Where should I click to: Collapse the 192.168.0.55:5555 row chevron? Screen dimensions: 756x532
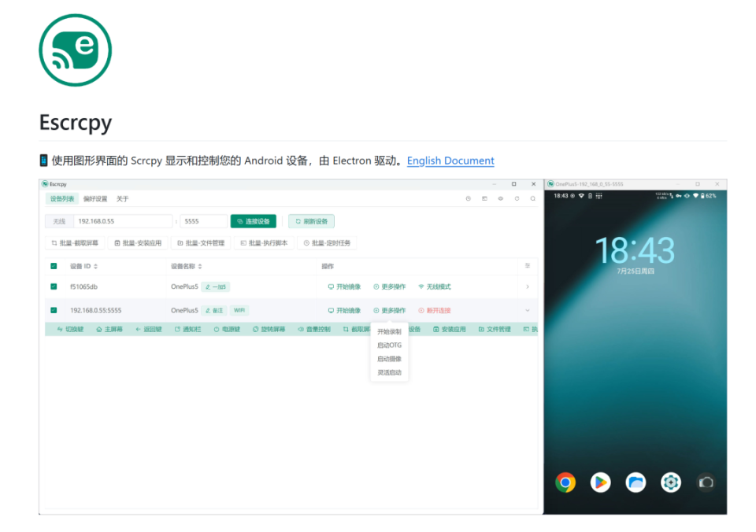click(528, 310)
